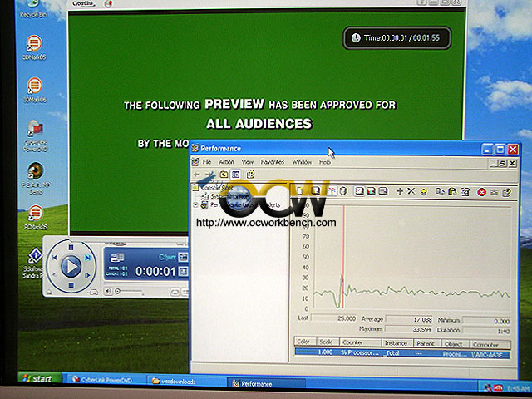Open 3DMark05 desktop shortcut
The width and height of the screenshot is (532, 399).
click(x=34, y=48)
